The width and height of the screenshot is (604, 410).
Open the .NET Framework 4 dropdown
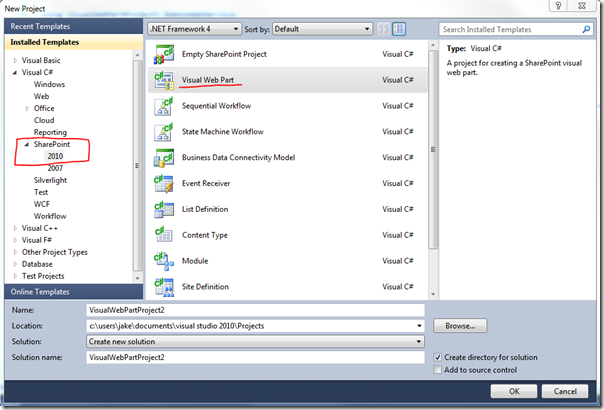coord(195,29)
